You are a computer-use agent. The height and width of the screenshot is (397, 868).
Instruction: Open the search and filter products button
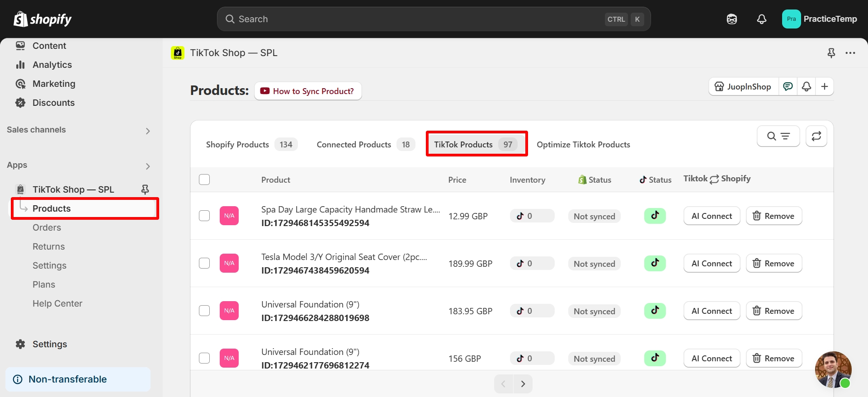point(778,136)
